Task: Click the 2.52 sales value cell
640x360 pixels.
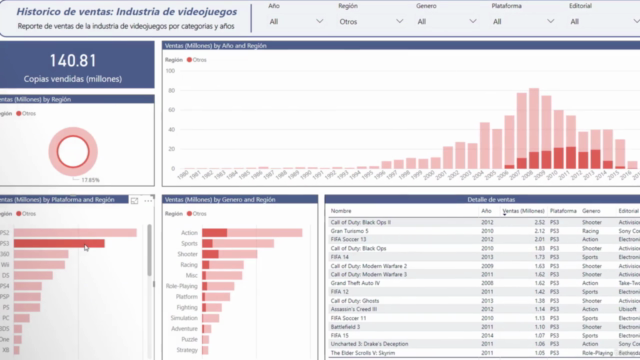Action: (x=540, y=222)
